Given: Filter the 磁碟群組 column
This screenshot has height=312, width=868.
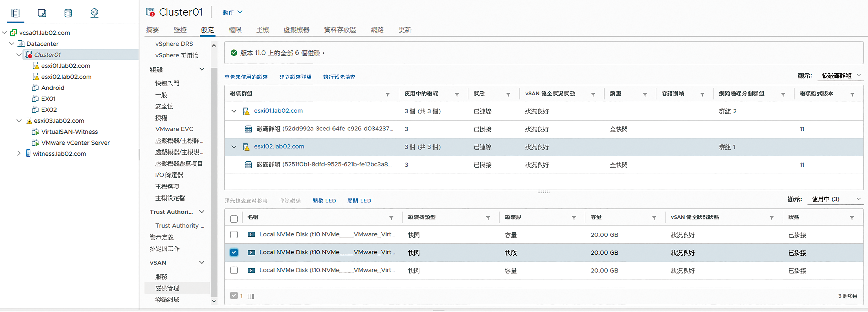Looking at the screenshot, I should 388,95.
